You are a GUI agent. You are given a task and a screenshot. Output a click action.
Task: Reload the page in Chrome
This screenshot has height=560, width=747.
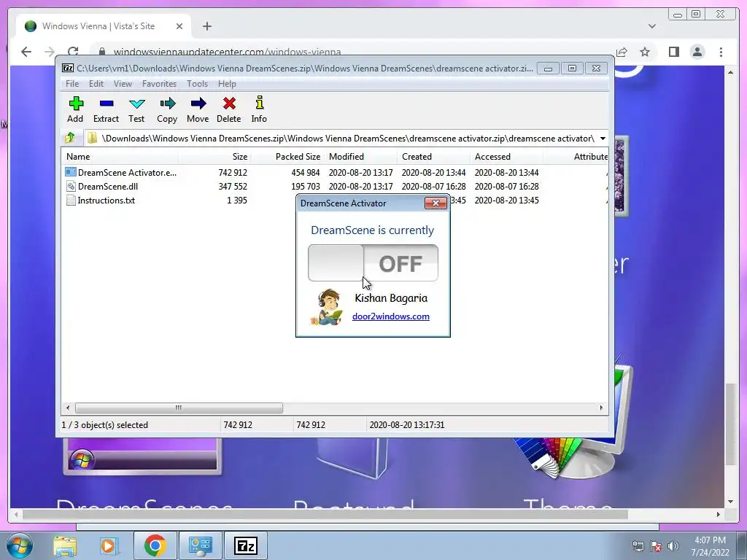tap(73, 52)
